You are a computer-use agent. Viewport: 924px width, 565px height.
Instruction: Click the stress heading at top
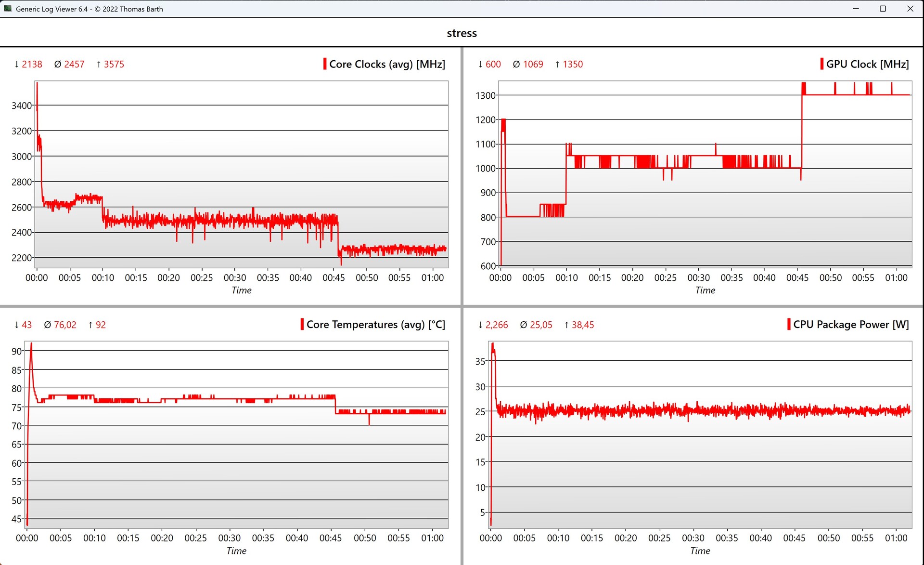point(462,33)
